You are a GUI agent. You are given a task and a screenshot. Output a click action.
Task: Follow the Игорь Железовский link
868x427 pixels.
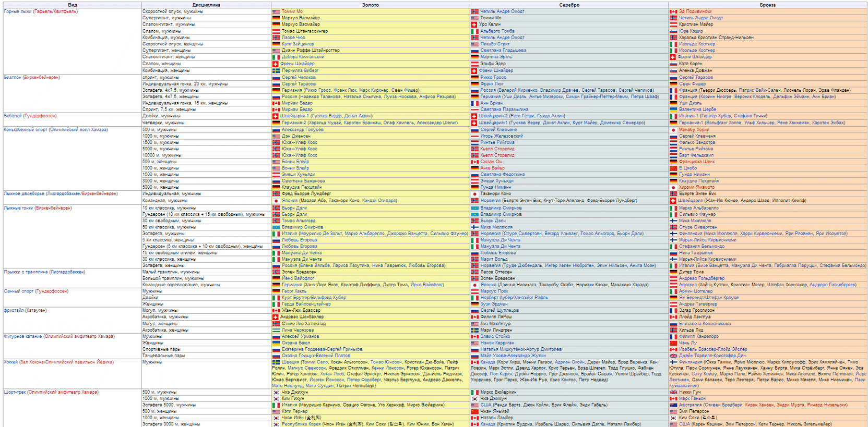(501, 136)
